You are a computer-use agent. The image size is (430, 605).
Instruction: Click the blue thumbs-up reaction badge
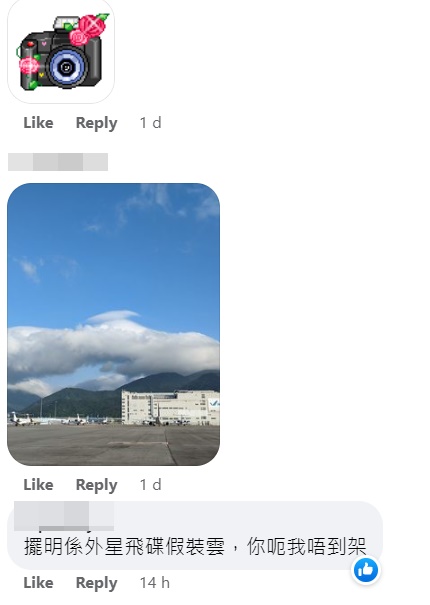(x=366, y=570)
